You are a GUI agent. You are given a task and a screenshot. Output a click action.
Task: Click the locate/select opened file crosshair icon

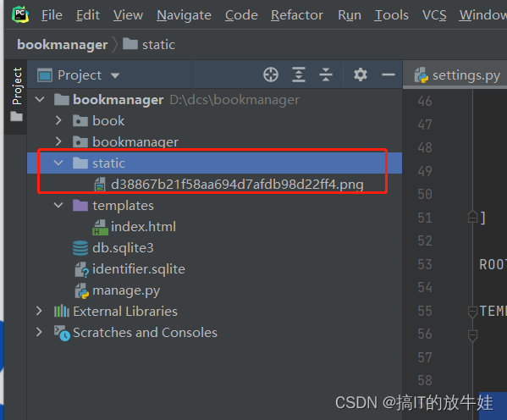click(x=271, y=75)
